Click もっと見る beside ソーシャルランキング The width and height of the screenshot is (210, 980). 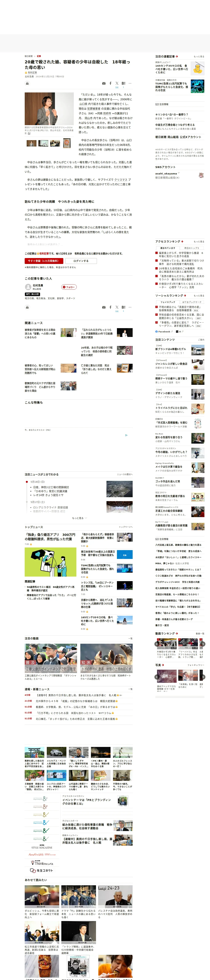tap(199, 296)
